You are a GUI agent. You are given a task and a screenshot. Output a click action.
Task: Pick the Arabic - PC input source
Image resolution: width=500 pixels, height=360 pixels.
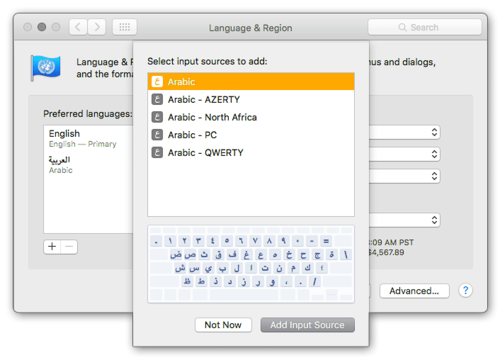[x=251, y=135]
